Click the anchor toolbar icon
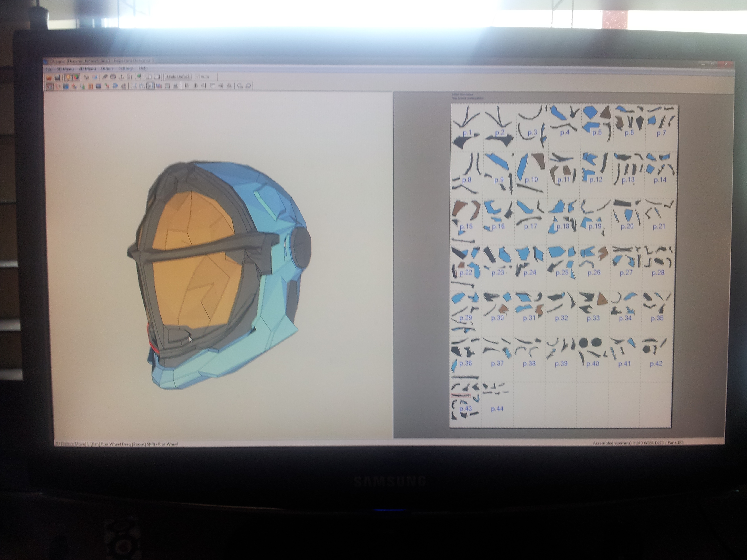The width and height of the screenshot is (747, 560). pyautogui.click(x=121, y=77)
